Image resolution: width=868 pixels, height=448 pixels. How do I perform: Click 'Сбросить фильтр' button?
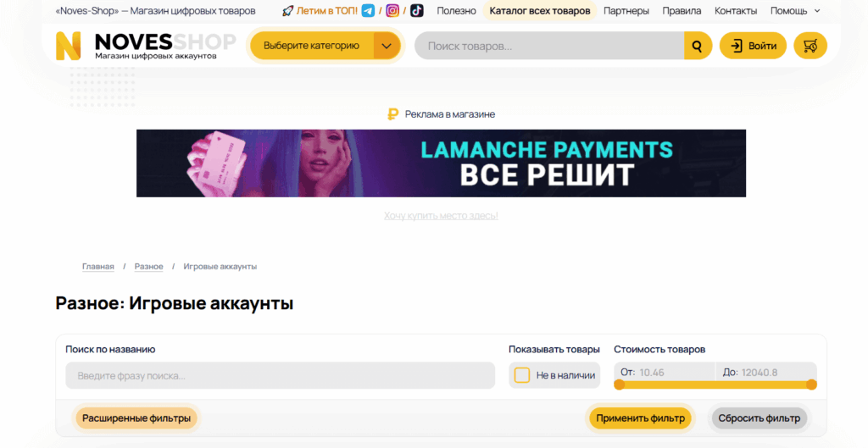pyautogui.click(x=759, y=418)
